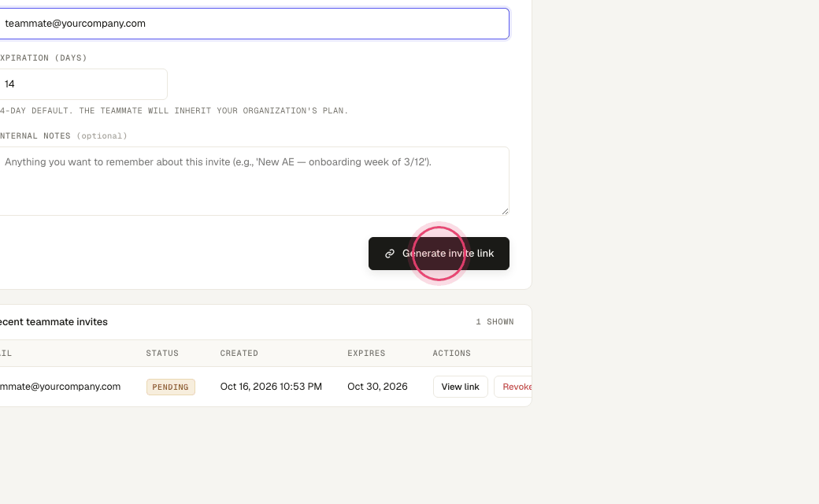
Task: Revoke the pending teammate invite
Action: (513, 387)
